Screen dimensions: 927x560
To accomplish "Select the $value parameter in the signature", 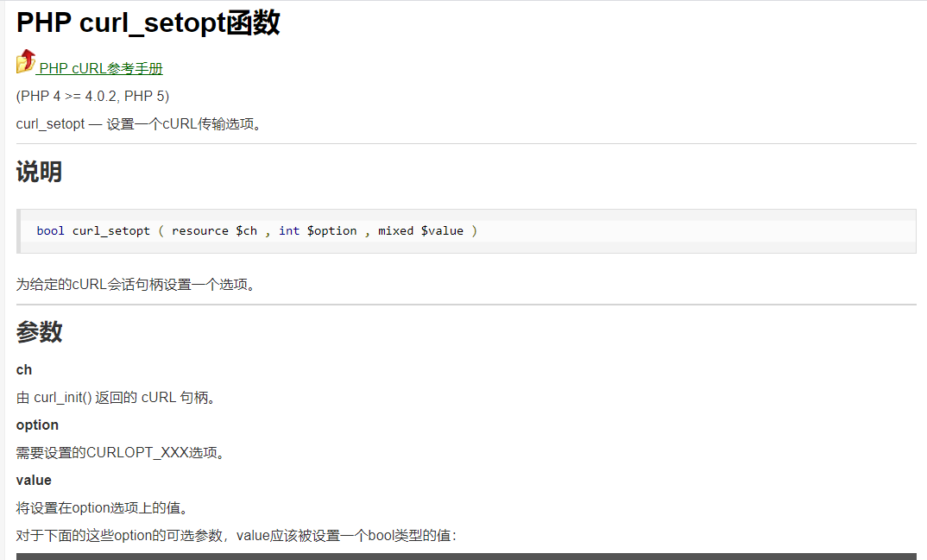I will point(444,230).
